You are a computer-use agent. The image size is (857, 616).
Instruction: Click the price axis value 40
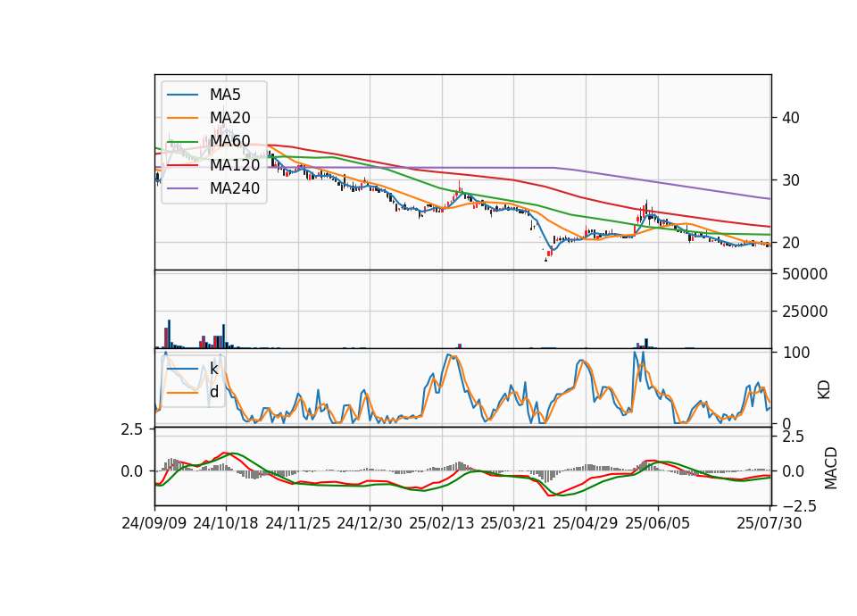tap(790, 118)
